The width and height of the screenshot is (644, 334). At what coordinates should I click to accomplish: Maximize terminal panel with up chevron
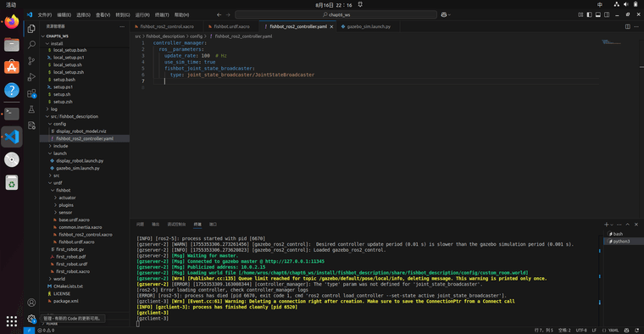click(x=628, y=225)
